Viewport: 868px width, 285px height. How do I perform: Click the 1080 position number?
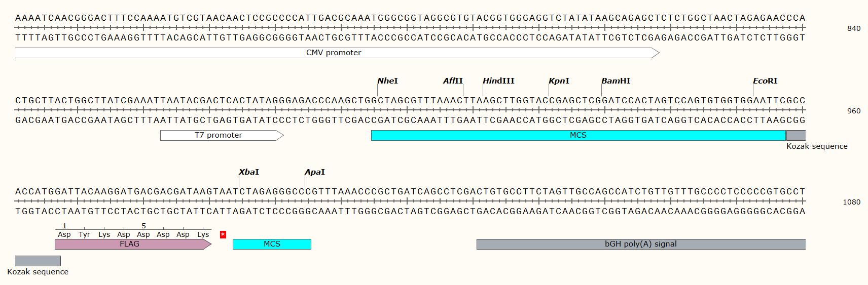pyautogui.click(x=851, y=202)
